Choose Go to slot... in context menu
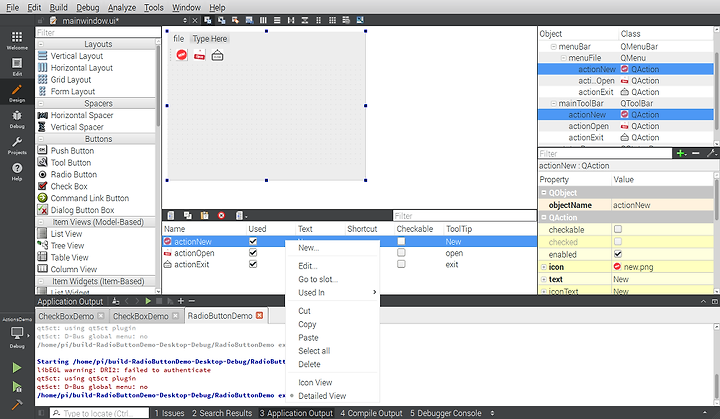720x419 pixels. [x=318, y=279]
